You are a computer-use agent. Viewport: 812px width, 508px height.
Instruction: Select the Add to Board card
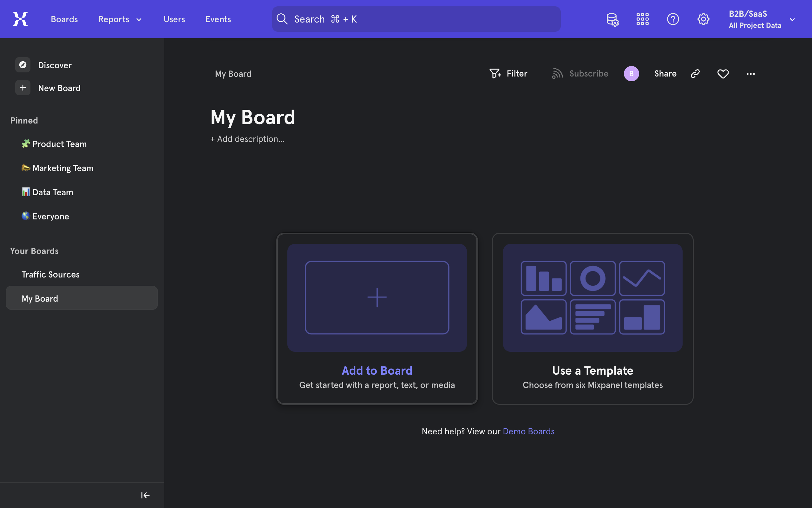377,318
